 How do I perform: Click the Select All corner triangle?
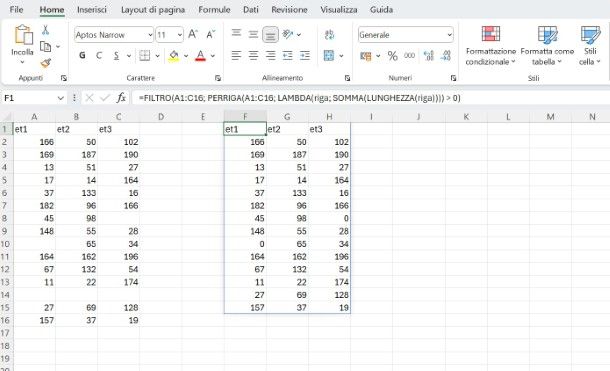[x=7, y=117]
